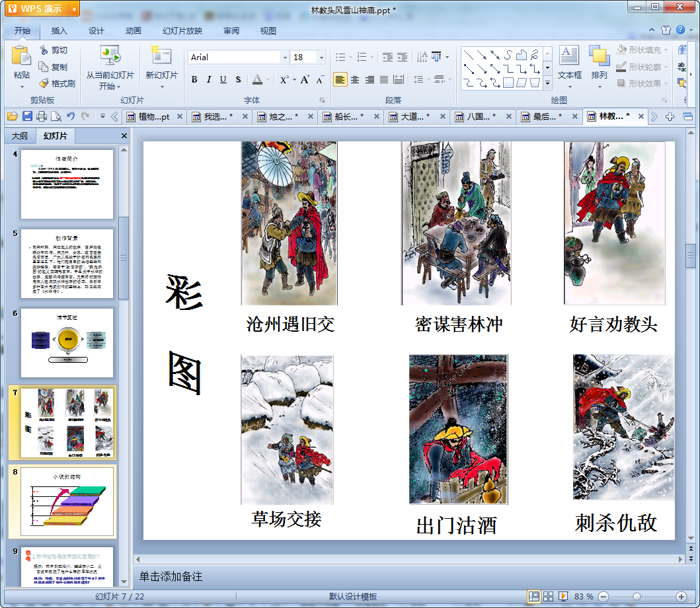700x608 pixels.
Task: Click the Print icon in quick toolbar
Action: coord(42,116)
